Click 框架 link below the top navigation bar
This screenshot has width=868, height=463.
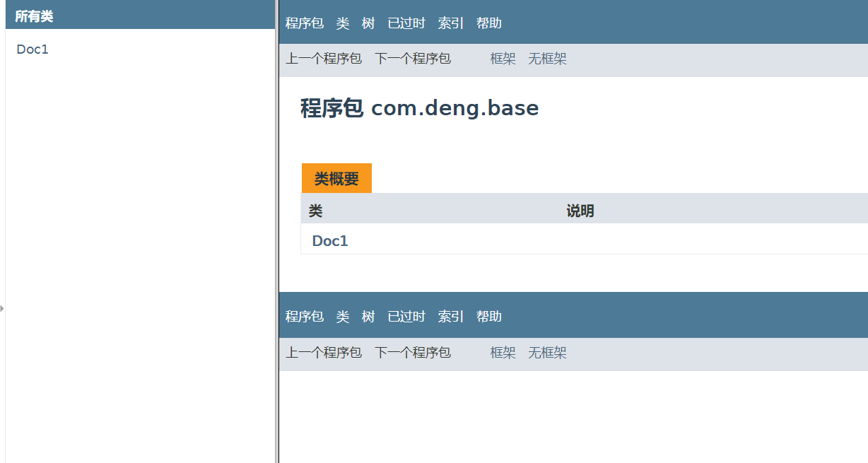(503, 59)
